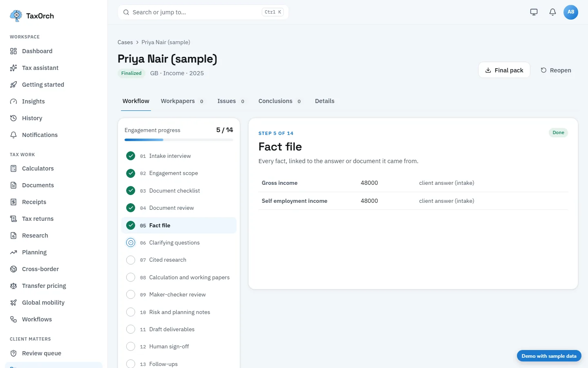Click the Reopen button

(x=556, y=70)
